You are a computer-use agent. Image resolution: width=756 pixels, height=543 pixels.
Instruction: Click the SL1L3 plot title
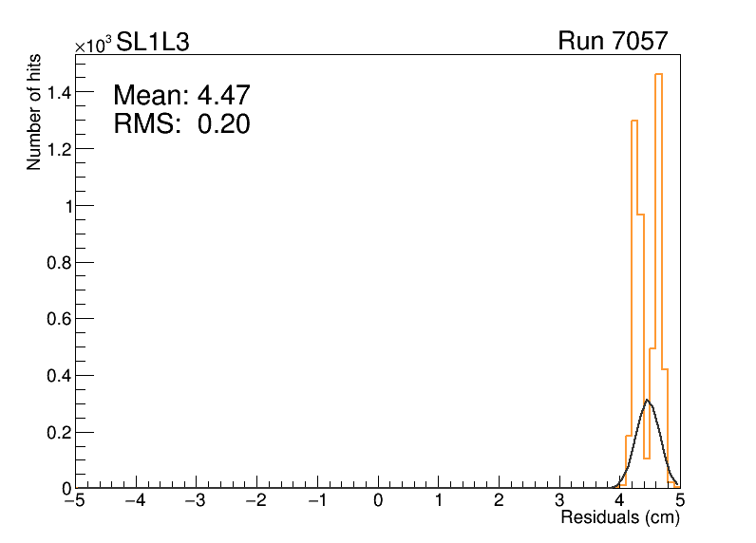[x=159, y=42]
